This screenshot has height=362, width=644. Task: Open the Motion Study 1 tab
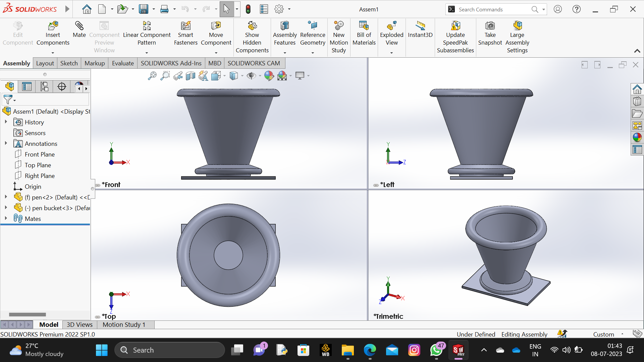coord(124,324)
